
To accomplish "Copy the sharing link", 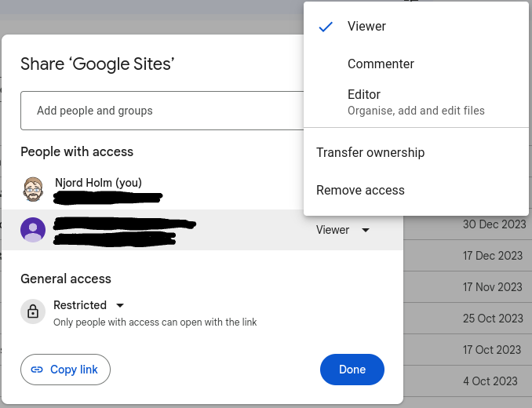I will [x=65, y=370].
